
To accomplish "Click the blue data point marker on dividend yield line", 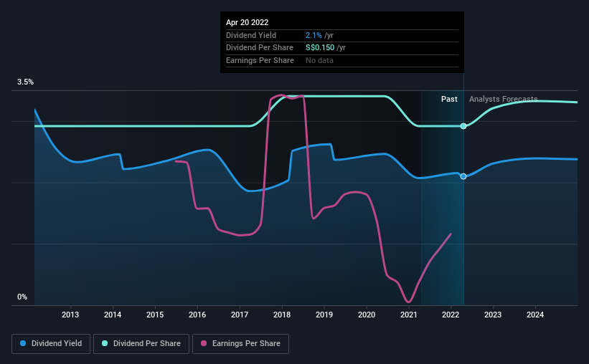I will (463, 176).
